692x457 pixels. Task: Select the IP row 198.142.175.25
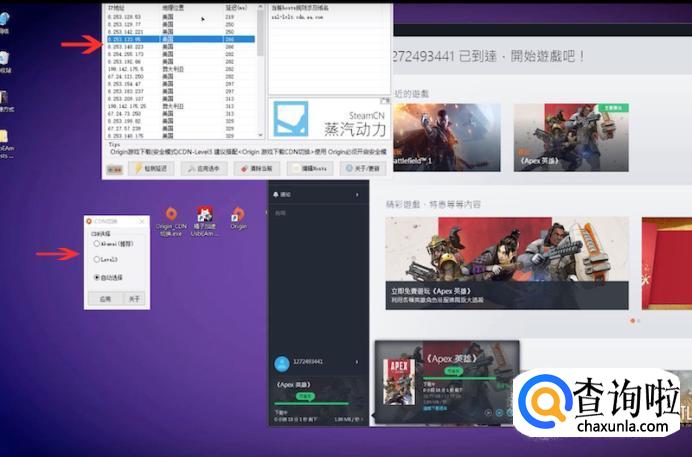(181, 106)
